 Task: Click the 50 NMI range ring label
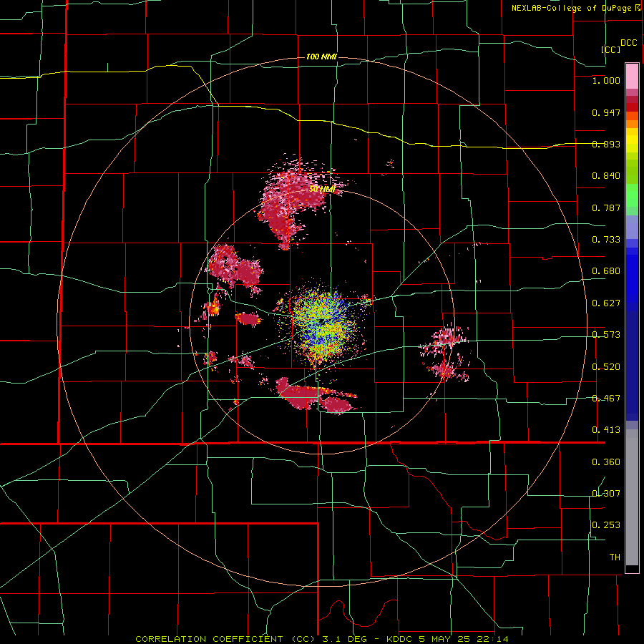[x=322, y=189]
